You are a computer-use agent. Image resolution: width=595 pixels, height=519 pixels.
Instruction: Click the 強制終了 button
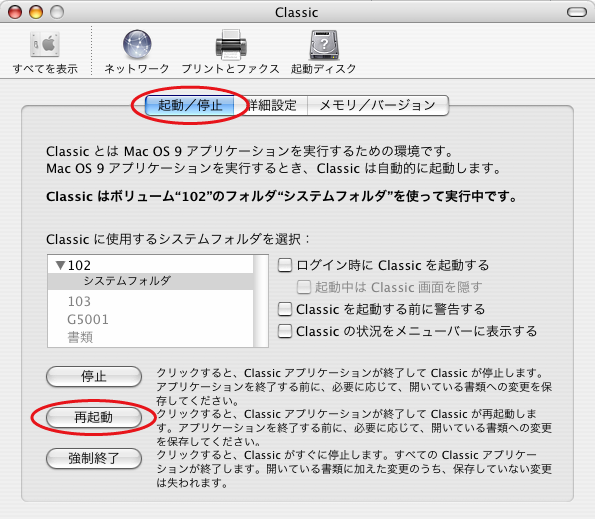click(x=94, y=458)
